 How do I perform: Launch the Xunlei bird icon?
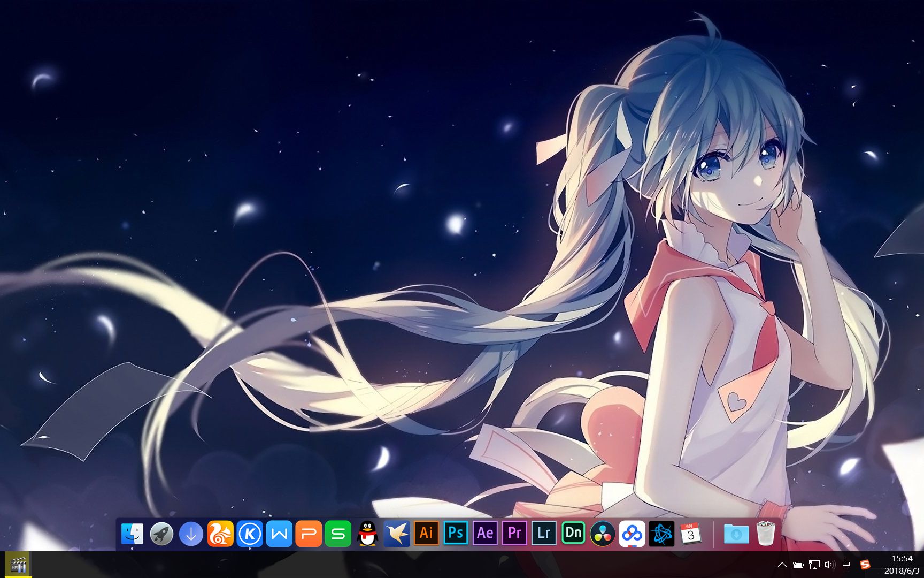pos(397,534)
